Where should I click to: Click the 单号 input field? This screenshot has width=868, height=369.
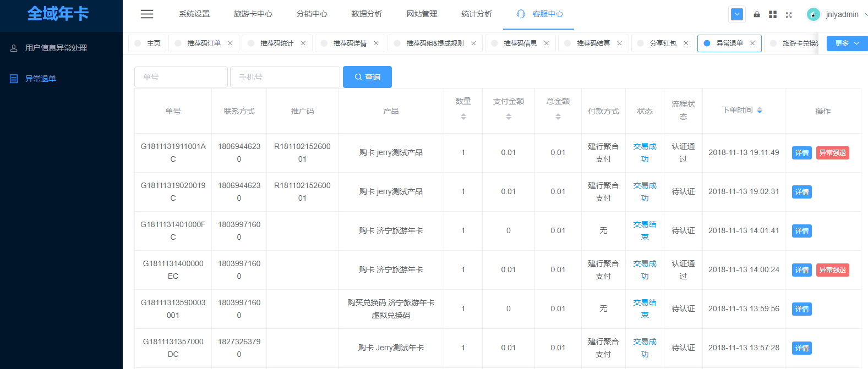[181, 77]
